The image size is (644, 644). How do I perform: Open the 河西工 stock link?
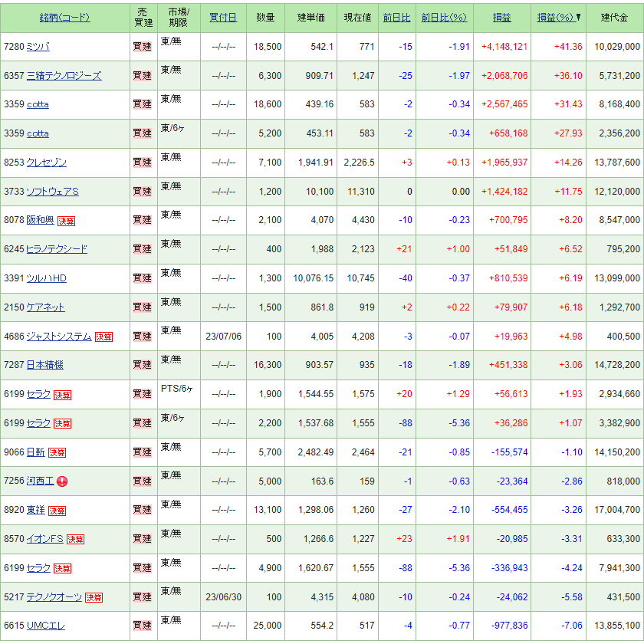[40, 481]
